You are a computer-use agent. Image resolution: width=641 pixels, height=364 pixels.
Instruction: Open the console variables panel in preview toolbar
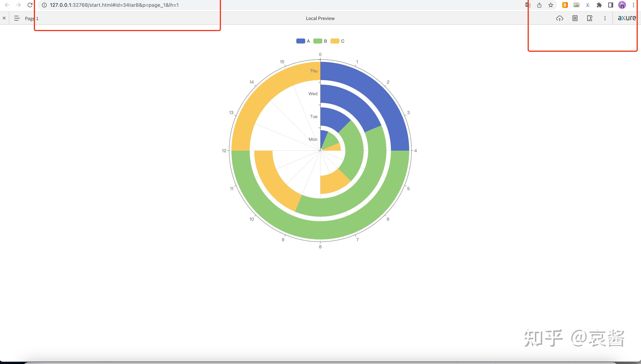590,18
